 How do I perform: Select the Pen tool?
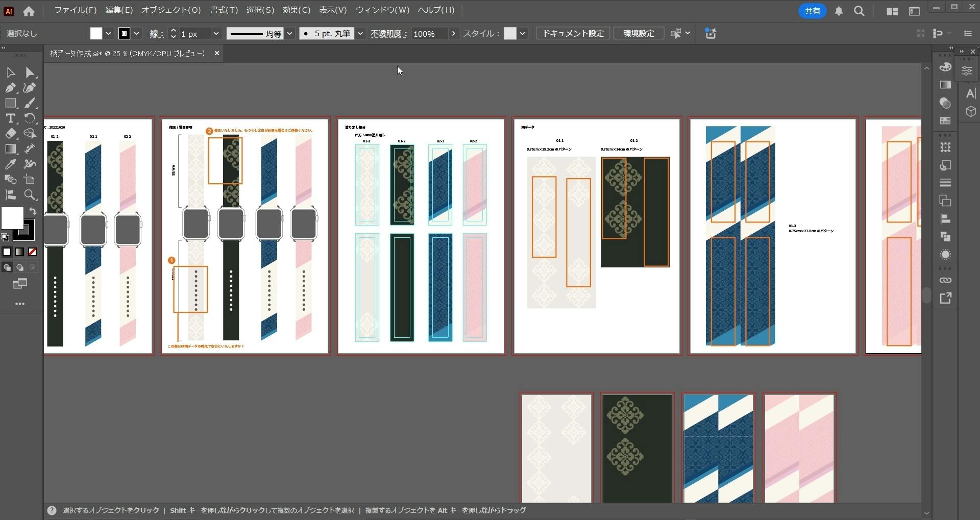coord(10,88)
